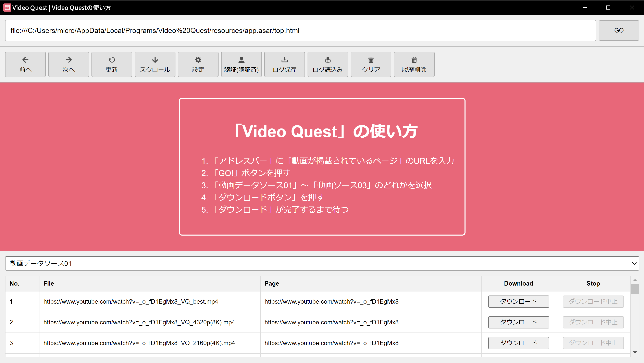Click the table scrollbar thumb
The height and width of the screenshot is (363, 644).
coord(635,289)
